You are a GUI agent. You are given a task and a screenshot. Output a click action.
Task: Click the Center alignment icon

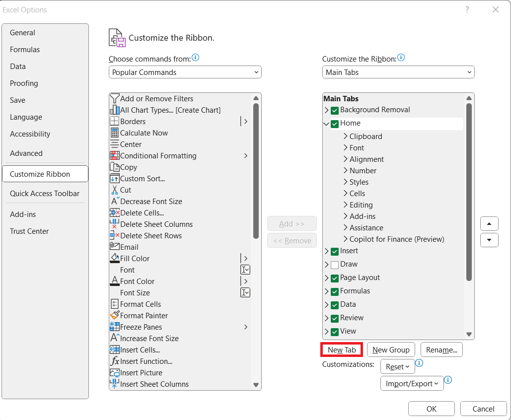click(114, 144)
